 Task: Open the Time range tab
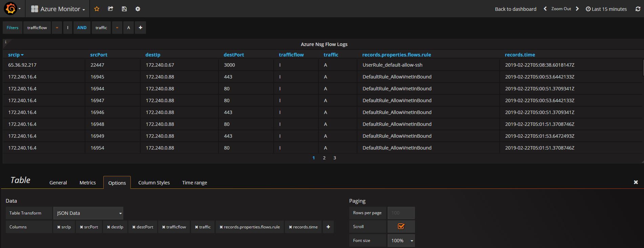click(x=194, y=183)
